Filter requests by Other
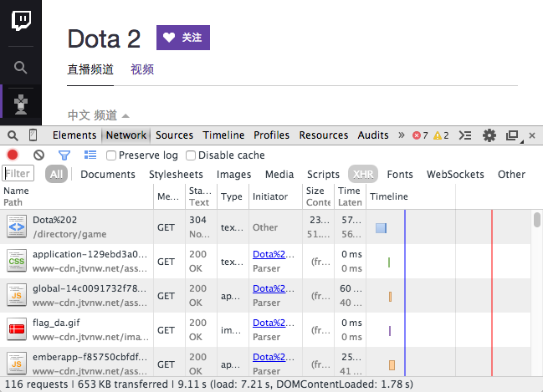Image resolution: width=543 pixels, height=392 pixels. coord(511,175)
